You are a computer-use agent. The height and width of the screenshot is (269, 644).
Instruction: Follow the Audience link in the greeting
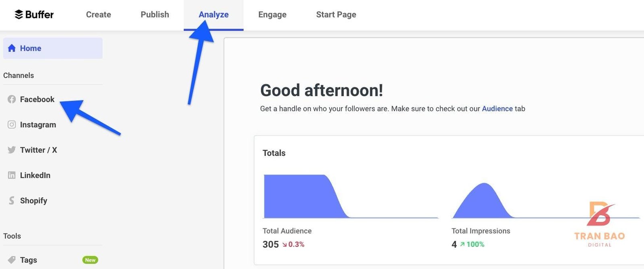(497, 109)
